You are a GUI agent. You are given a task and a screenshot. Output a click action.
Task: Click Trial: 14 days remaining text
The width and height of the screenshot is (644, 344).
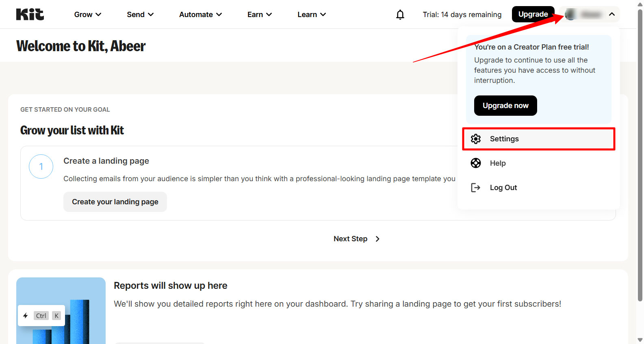462,15
